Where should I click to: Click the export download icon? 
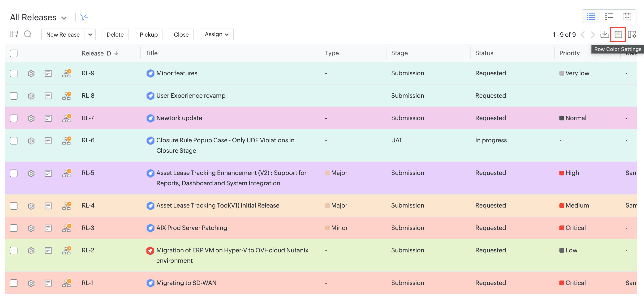(x=604, y=34)
